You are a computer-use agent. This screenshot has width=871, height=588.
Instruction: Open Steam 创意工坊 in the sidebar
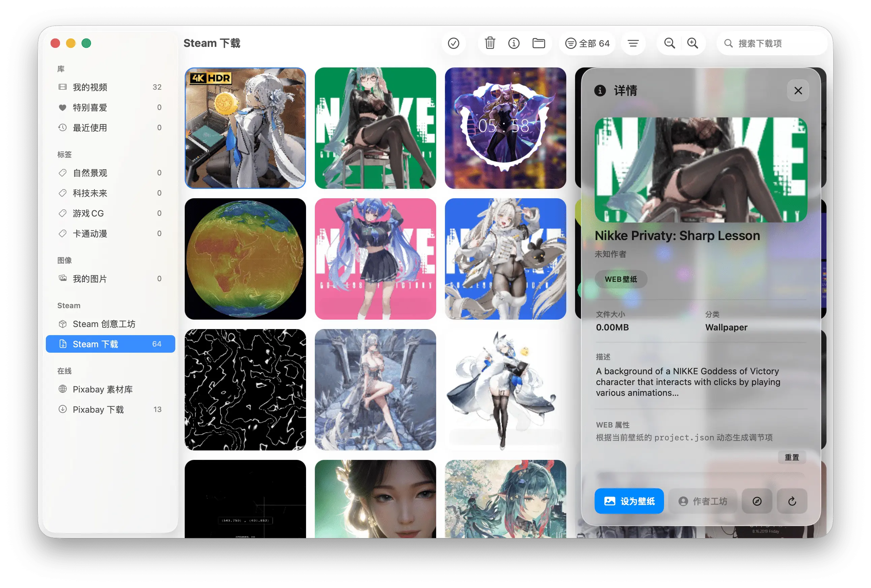click(x=110, y=324)
